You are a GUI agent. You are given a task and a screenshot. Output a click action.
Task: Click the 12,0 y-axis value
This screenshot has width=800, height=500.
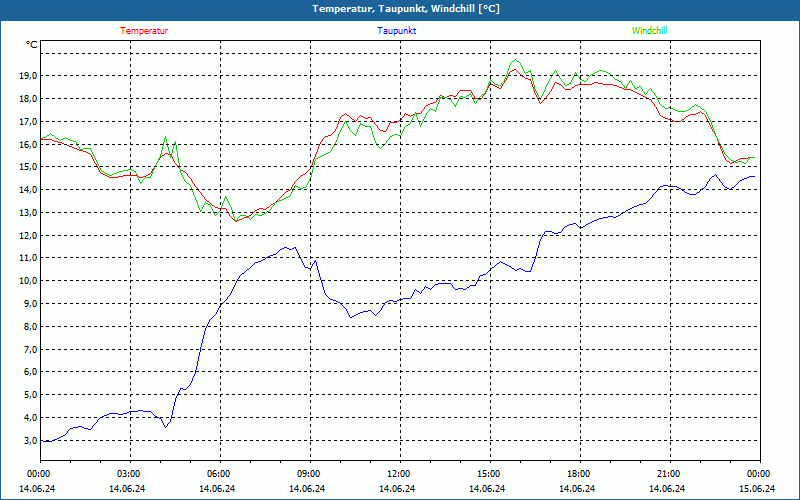click(29, 236)
